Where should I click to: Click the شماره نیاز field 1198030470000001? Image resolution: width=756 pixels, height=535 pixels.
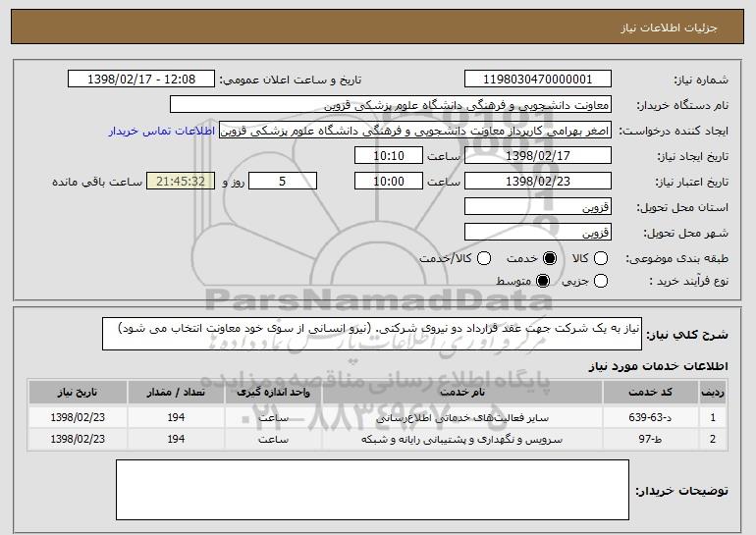coord(538,80)
